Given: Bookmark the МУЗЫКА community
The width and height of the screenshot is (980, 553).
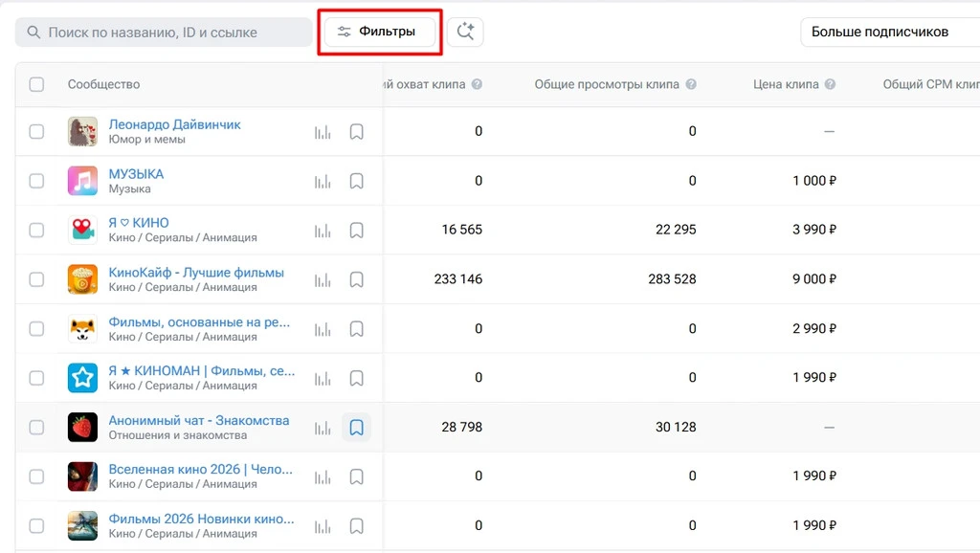Looking at the screenshot, I should (x=356, y=181).
